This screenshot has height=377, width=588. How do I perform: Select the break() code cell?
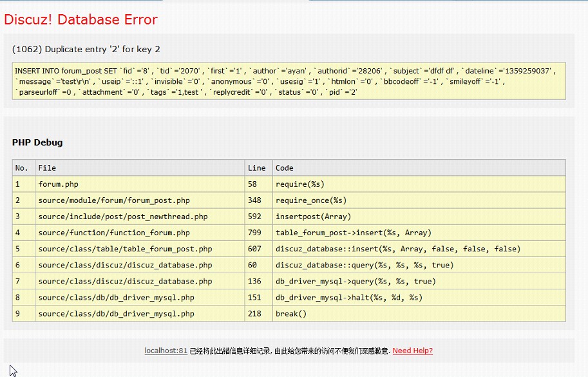click(x=419, y=314)
